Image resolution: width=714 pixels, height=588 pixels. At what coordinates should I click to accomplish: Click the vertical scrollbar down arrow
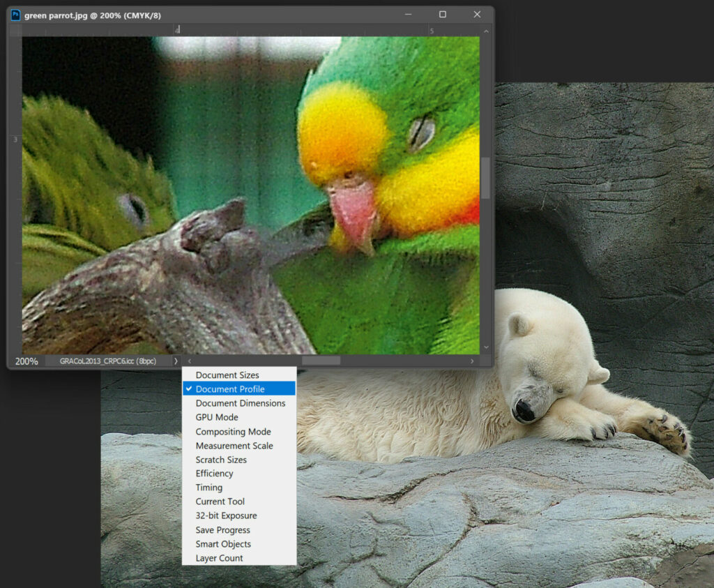click(486, 347)
